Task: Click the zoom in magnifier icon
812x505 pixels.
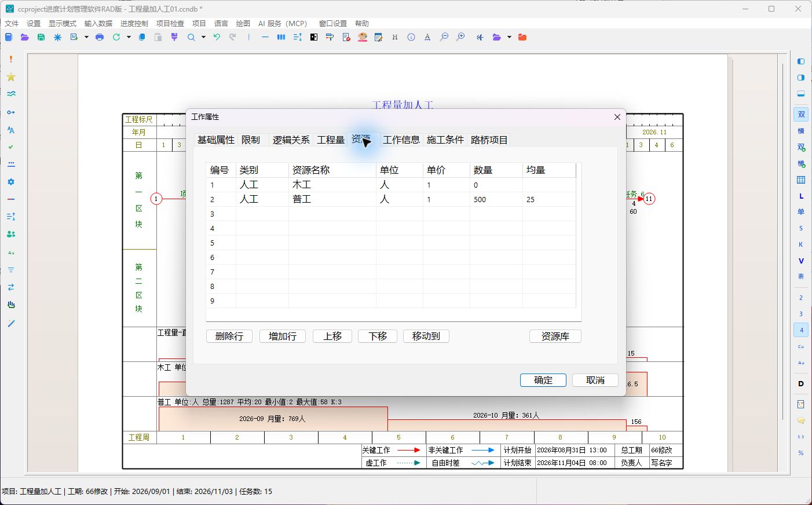Action: pyautogui.click(x=460, y=37)
